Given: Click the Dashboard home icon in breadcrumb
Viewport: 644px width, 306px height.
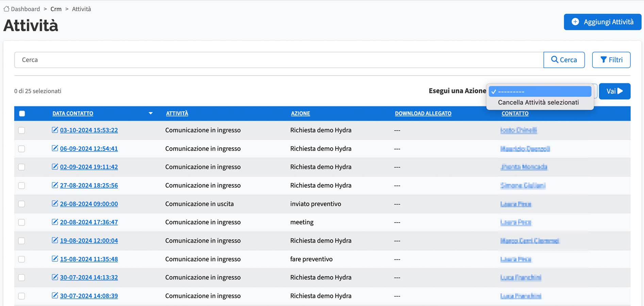Looking at the screenshot, I should [x=6, y=9].
